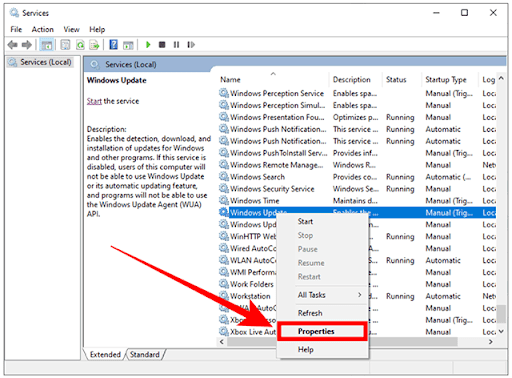
Task: Click Automatic startup type of Workstation
Action: [x=443, y=296]
